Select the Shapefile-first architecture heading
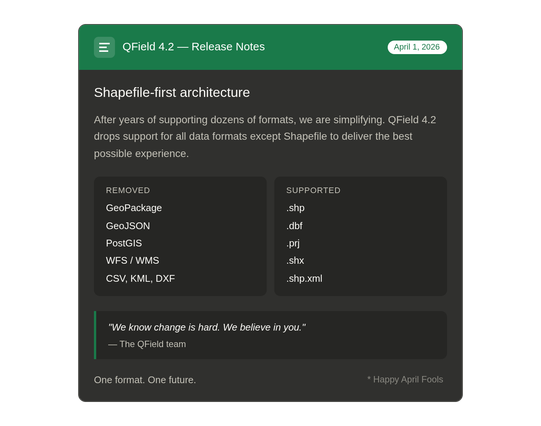This screenshot has width=541, height=426. coord(172,92)
